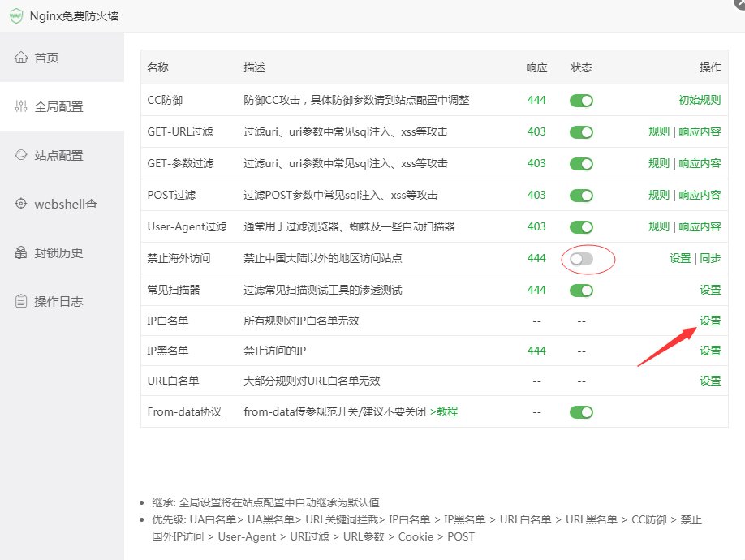Switch off the 常见扫描器 toggle

[581, 289]
